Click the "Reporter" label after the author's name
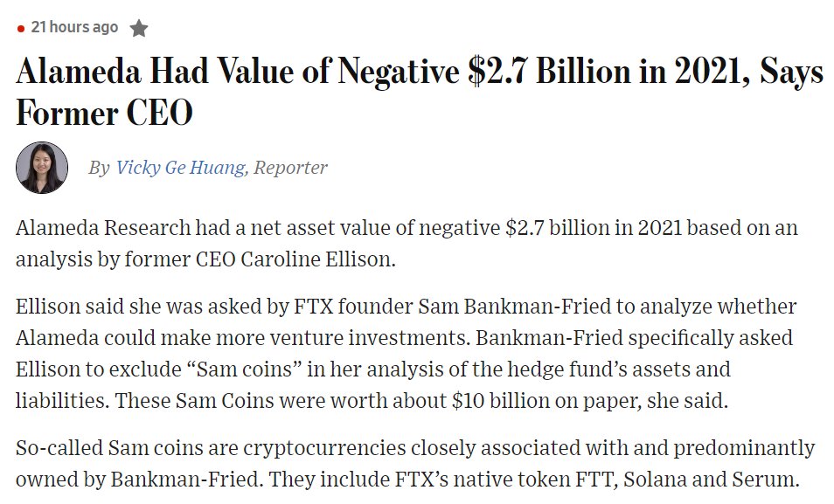 point(290,168)
